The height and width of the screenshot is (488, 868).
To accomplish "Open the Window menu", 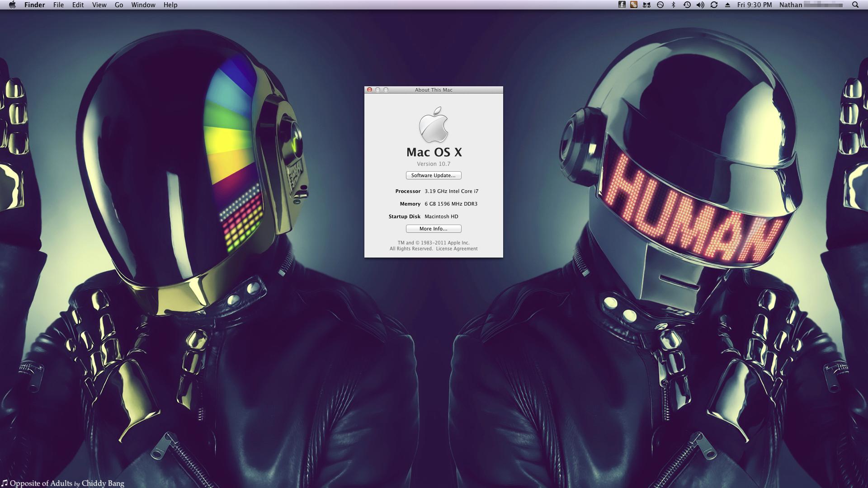I will [143, 5].
